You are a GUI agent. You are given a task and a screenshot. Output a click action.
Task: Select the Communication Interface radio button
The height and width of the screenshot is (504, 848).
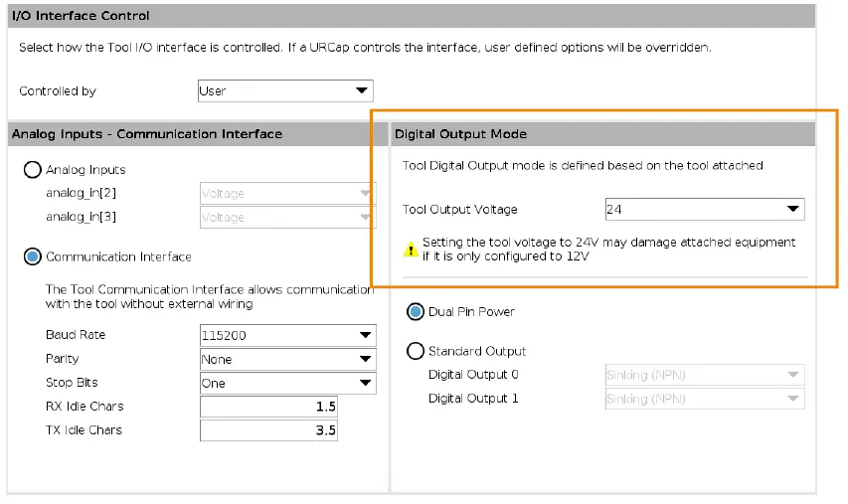[x=33, y=256]
